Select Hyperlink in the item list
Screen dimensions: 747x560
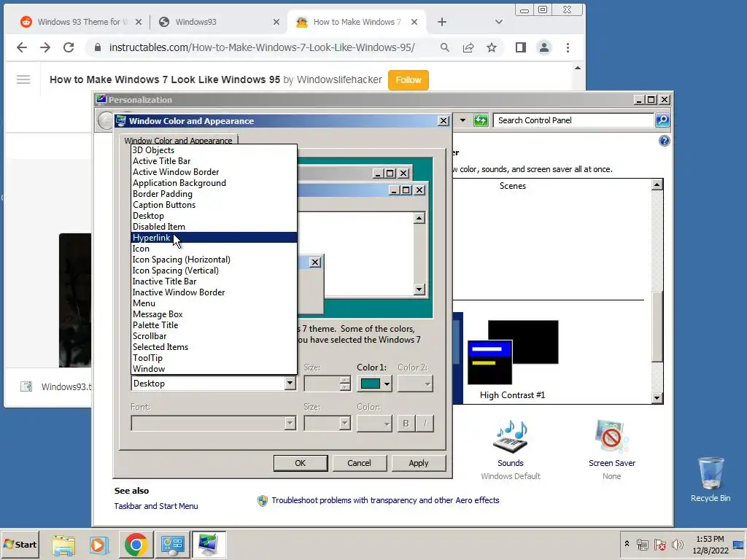(x=214, y=238)
